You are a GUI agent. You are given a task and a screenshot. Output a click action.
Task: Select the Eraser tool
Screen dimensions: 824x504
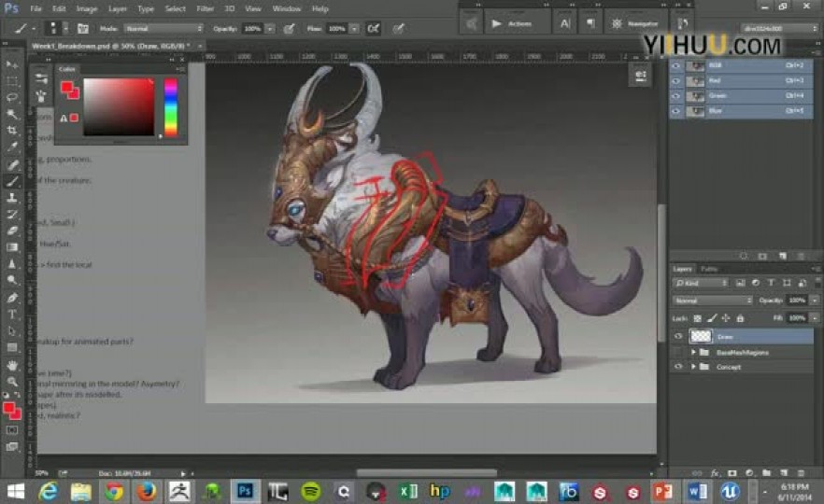click(x=11, y=231)
